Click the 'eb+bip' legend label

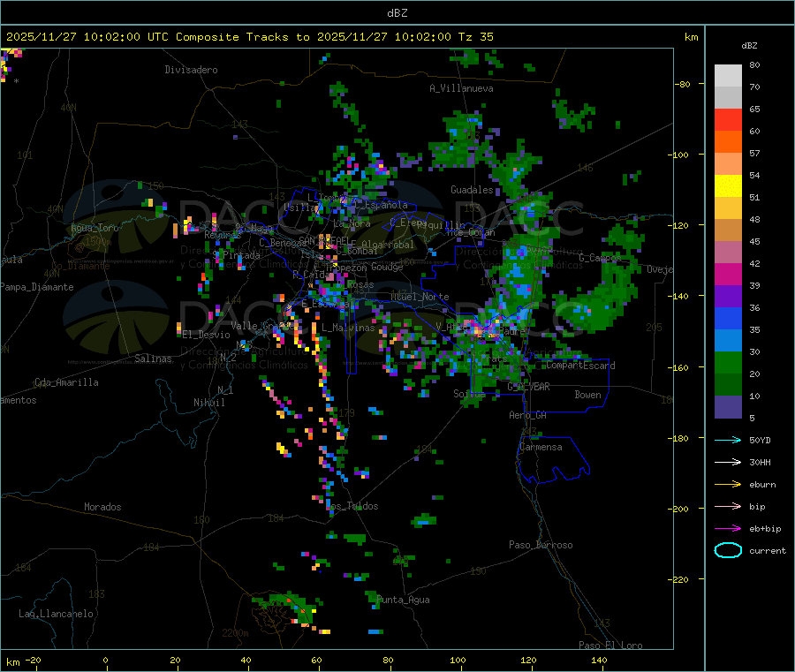coord(765,529)
